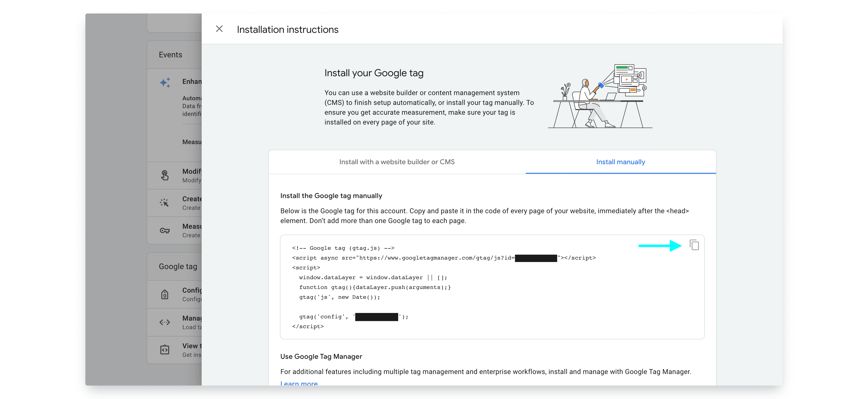Click the Google tag section header
868x399 pixels.
(178, 266)
